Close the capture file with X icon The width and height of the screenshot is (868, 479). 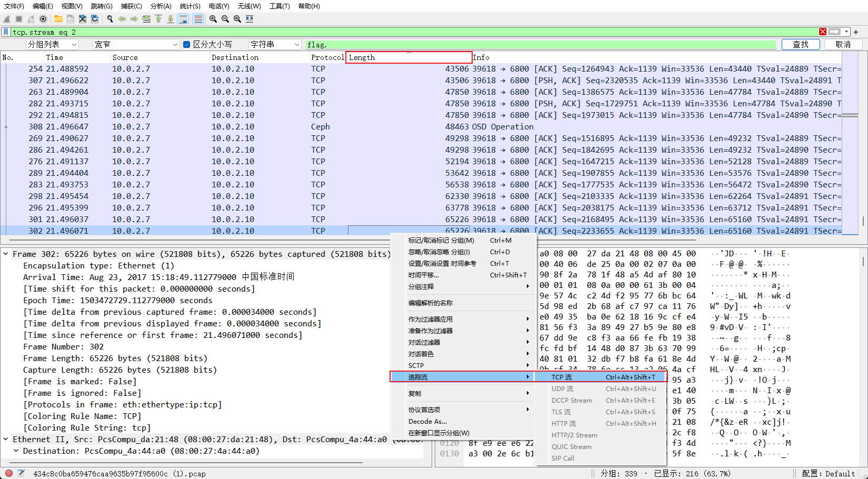pos(83,19)
